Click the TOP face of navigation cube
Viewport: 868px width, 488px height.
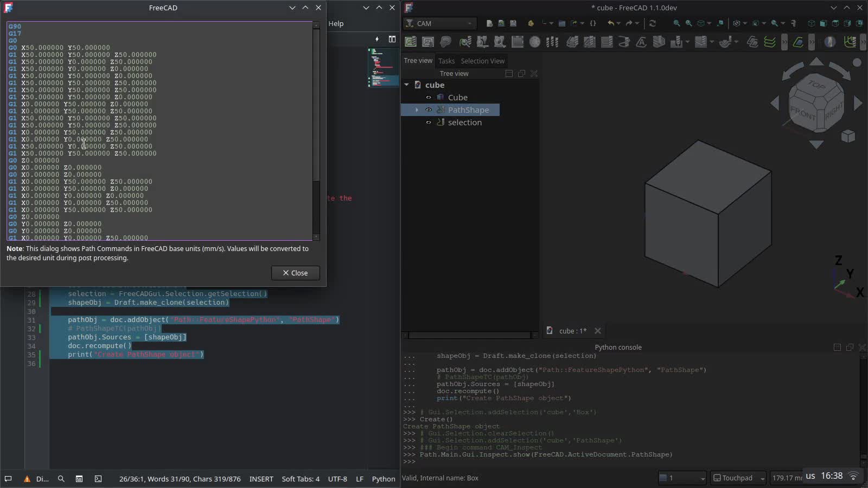816,85
